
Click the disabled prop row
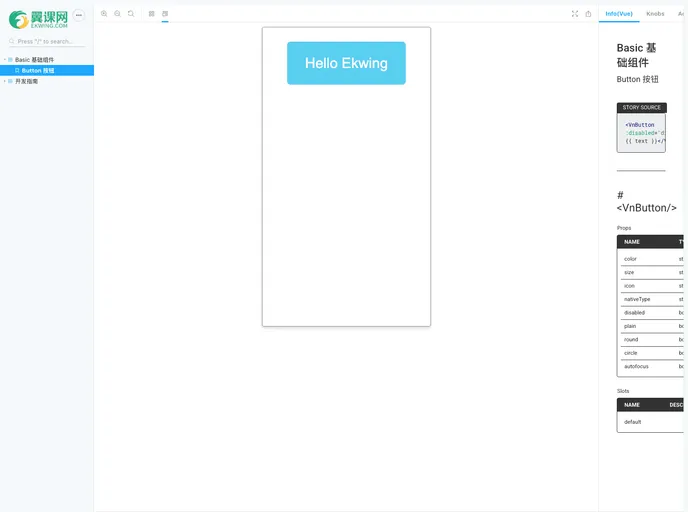click(650, 313)
